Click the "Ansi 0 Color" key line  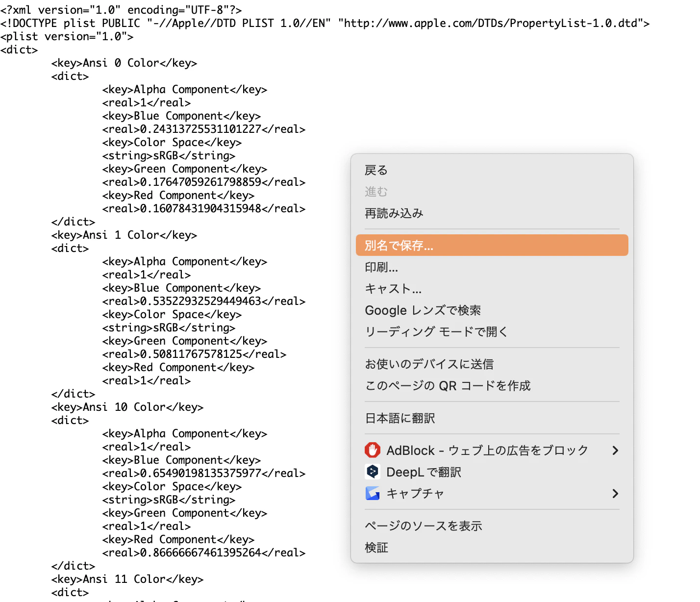pyautogui.click(x=125, y=63)
